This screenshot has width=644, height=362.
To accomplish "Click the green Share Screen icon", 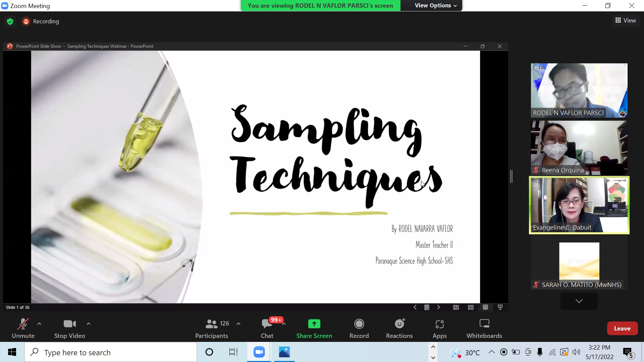I will 314,324.
